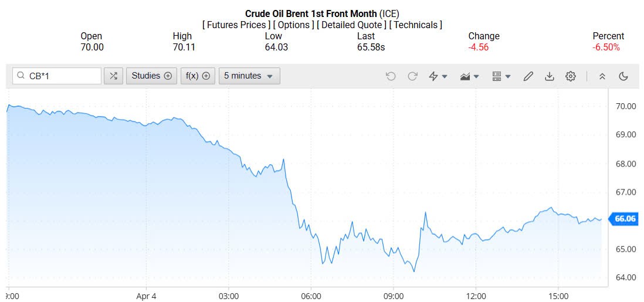The width and height of the screenshot is (644, 302).
Task: Open the Options link
Action: [293, 25]
